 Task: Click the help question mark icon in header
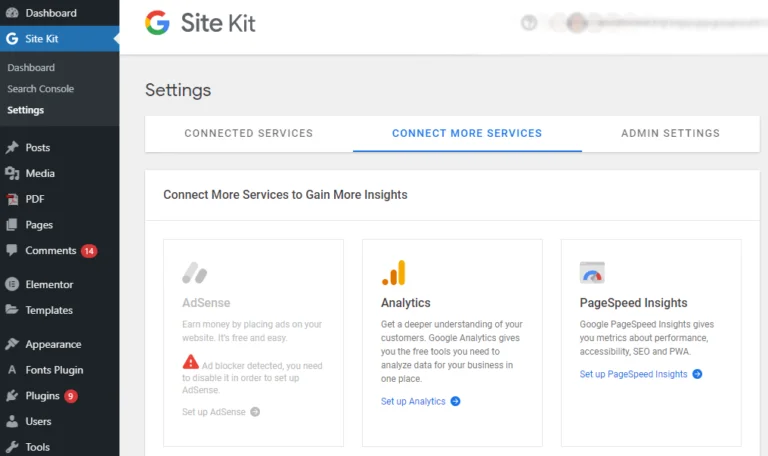coord(529,23)
